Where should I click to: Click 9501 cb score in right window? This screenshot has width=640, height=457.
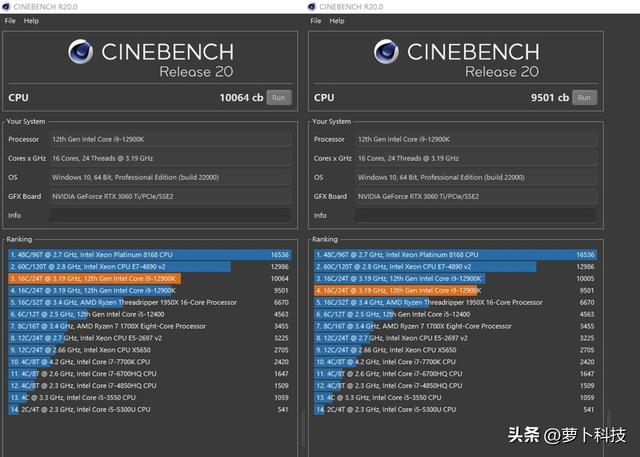pos(550,98)
